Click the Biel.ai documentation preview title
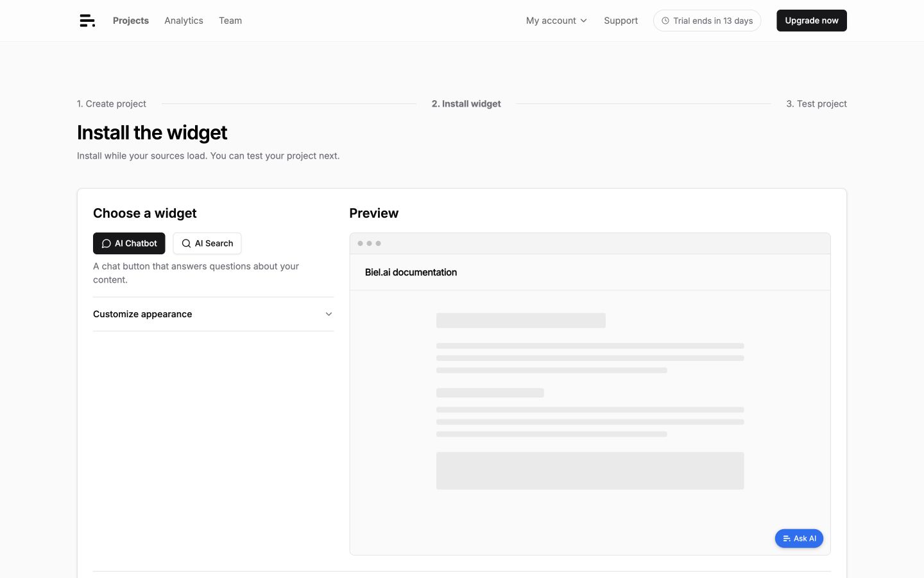The height and width of the screenshot is (578, 924). (x=411, y=272)
